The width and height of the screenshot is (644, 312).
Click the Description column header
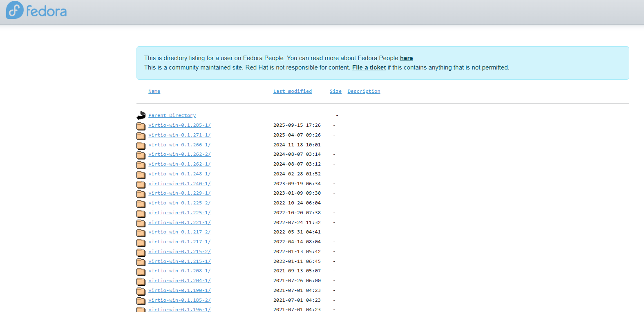click(364, 91)
